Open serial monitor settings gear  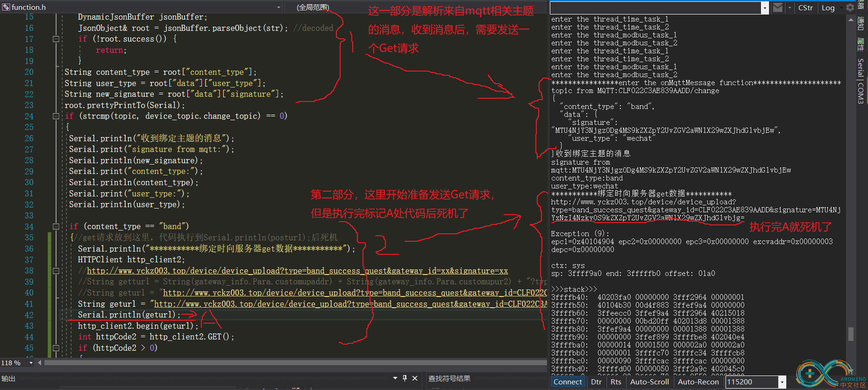850,7
